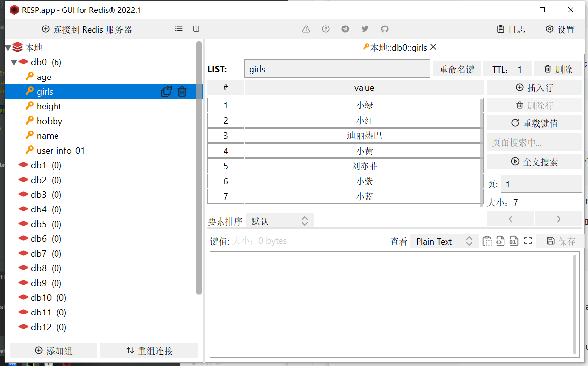Click the list view icon beside connect button
Image resolution: width=588 pixels, height=366 pixels.
pos(179,29)
